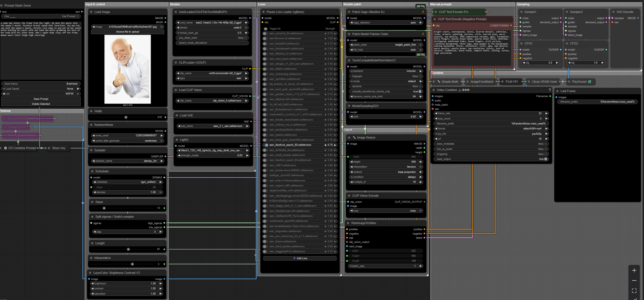Zoom out the canvas with the minus icon
This screenshot has width=644, height=300.
pos(634,281)
